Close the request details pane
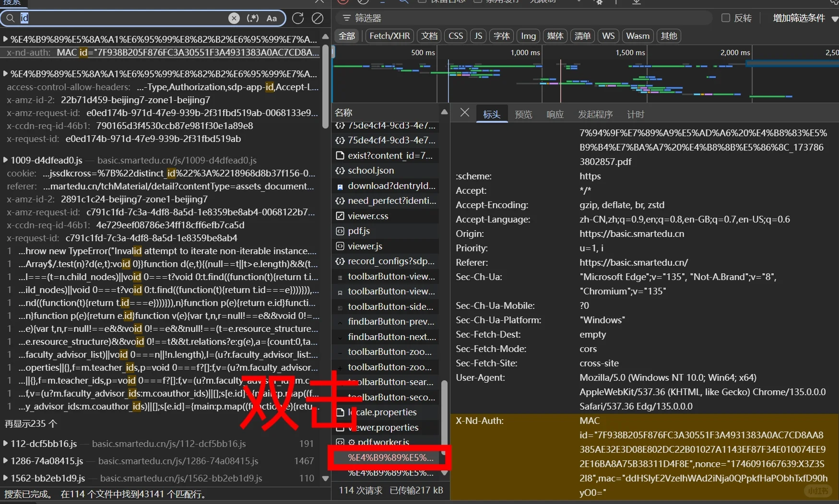Image resolution: width=839 pixels, height=504 pixels. [x=464, y=113]
